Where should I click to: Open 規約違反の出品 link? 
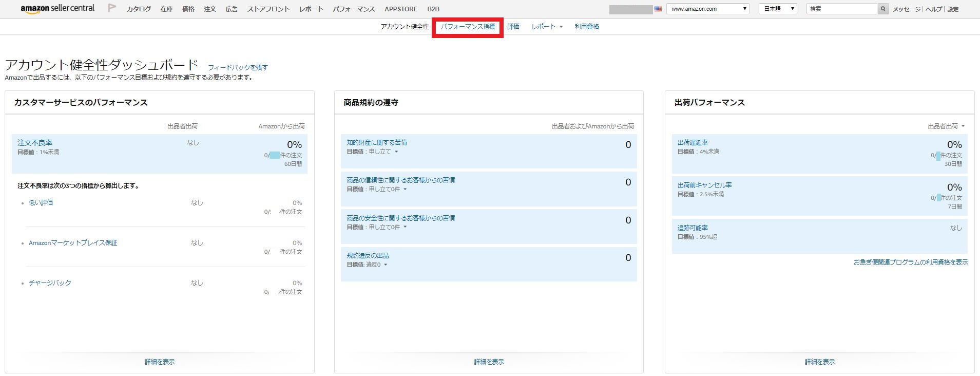point(368,256)
